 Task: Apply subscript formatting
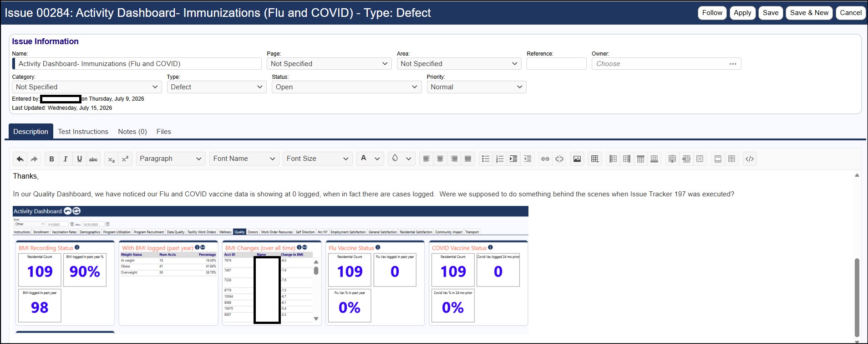111,159
